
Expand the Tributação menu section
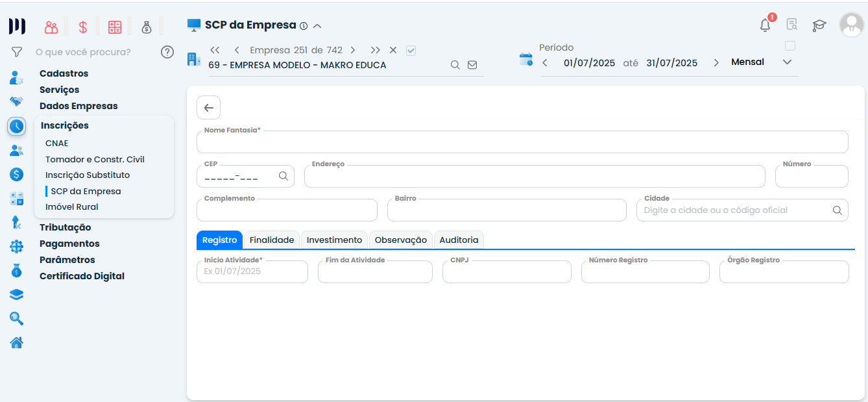coord(65,227)
